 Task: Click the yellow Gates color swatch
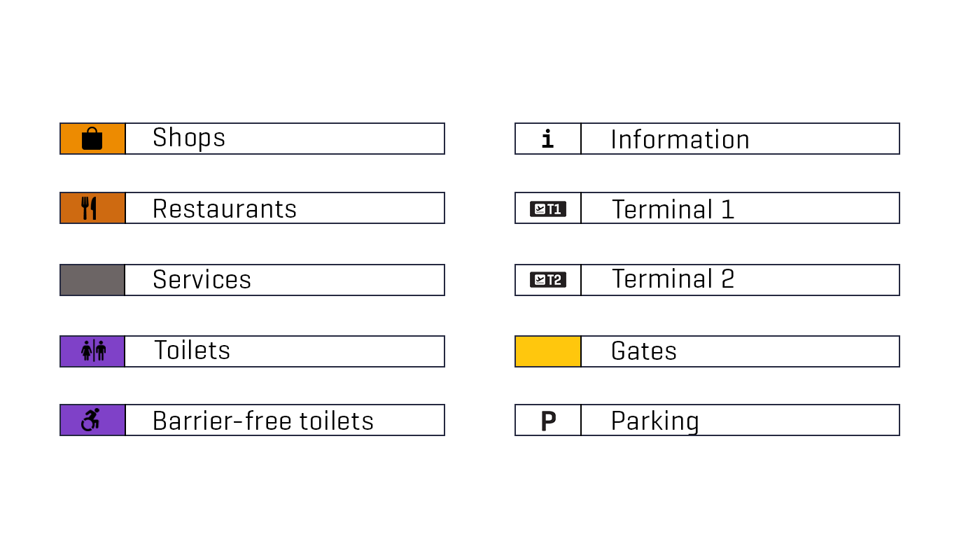coord(548,351)
